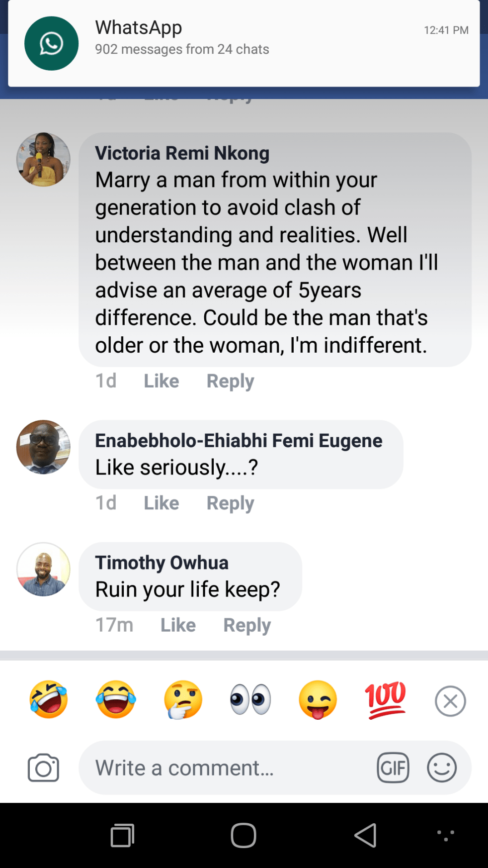
Task: Reply to Victoria Remi Nkong's comment
Action: [x=230, y=381]
